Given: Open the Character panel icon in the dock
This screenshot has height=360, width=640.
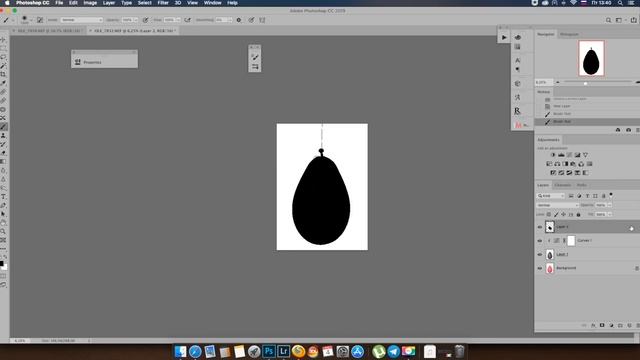Looking at the screenshot, I should 518,60.
